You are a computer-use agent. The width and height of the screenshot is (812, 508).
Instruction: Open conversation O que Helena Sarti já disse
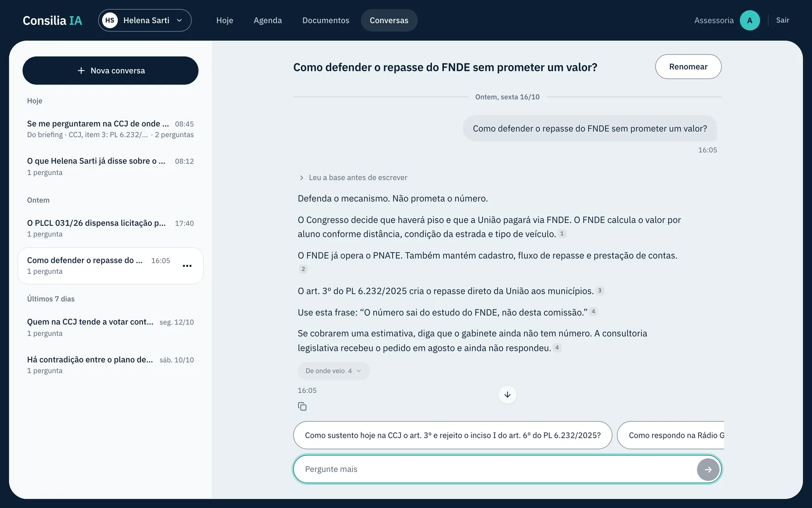click(110, 166)
